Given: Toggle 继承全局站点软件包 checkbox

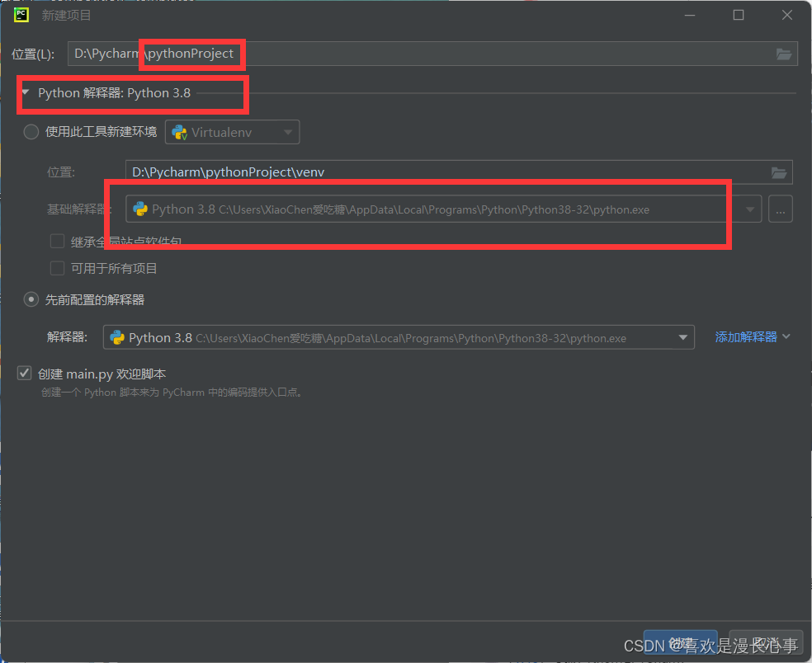Looking at the screenshot, I should (x=57, y=241).
